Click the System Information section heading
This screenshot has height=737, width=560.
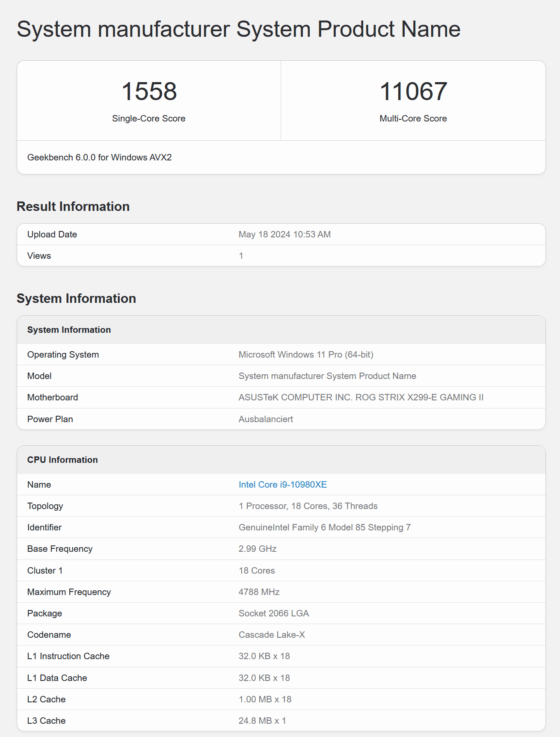(76, 298)
